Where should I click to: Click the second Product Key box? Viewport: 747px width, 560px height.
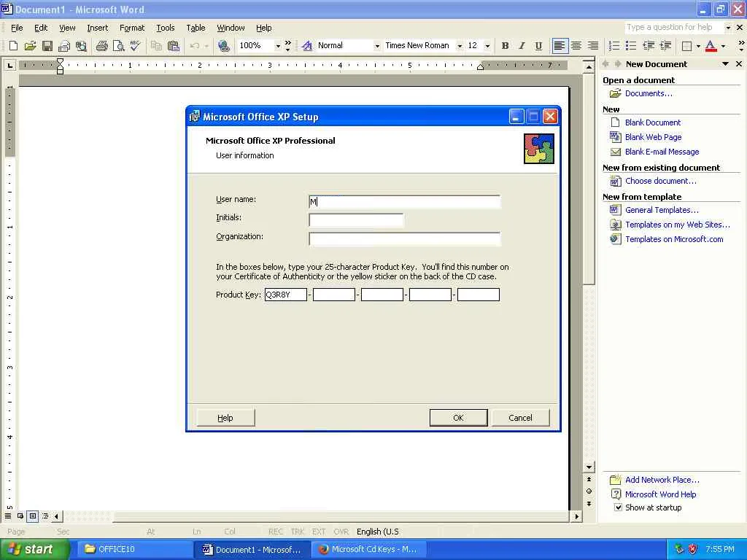(x=334, y=295)
